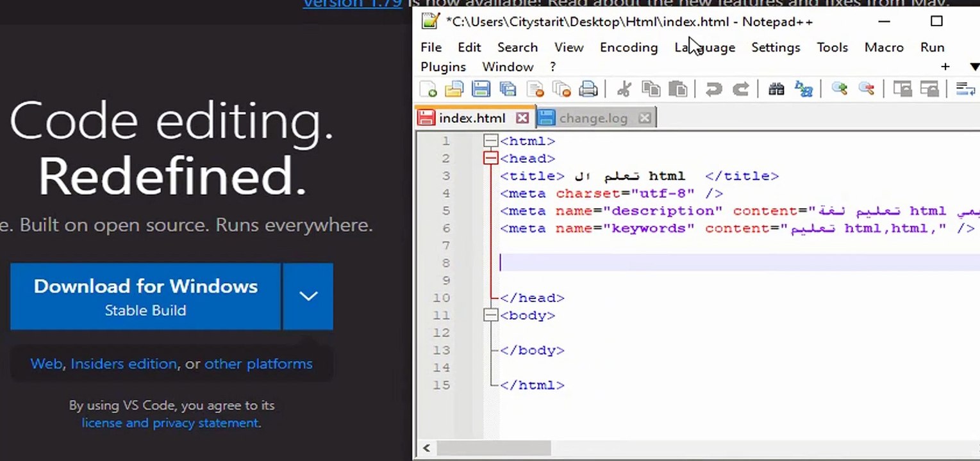Screen dimensions: 980x461
Task: Place cursor on empty line 8 in editor
Action: pos(740,263)
